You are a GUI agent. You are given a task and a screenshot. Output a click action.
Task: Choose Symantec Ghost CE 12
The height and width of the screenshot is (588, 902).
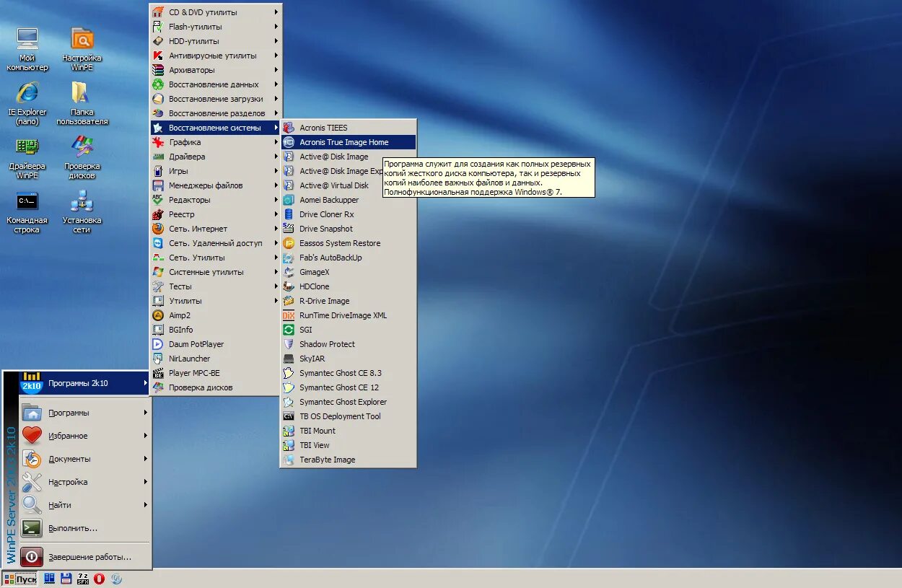pyautogui.click(x=348, y=387)
